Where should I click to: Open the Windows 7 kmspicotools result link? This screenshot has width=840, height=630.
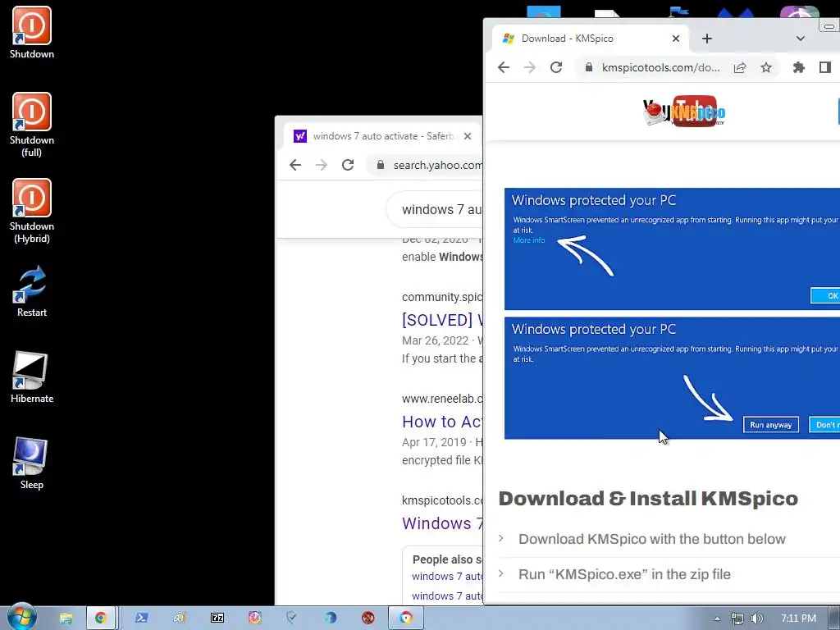442,523
